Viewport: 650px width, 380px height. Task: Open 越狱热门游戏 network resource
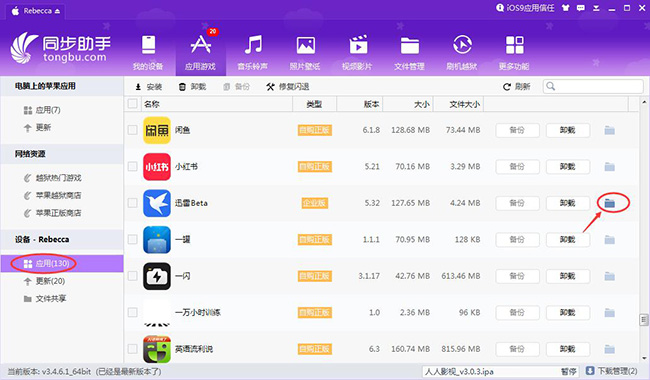tap(52, 178)
